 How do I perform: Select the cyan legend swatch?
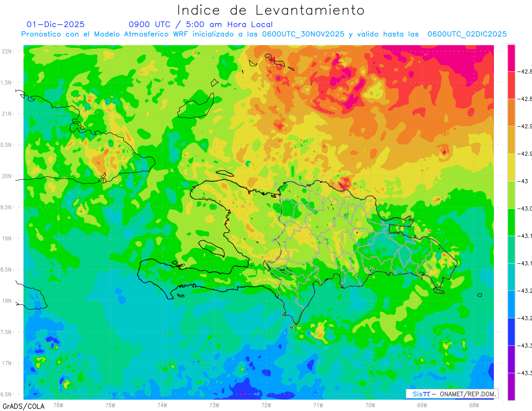511,277
